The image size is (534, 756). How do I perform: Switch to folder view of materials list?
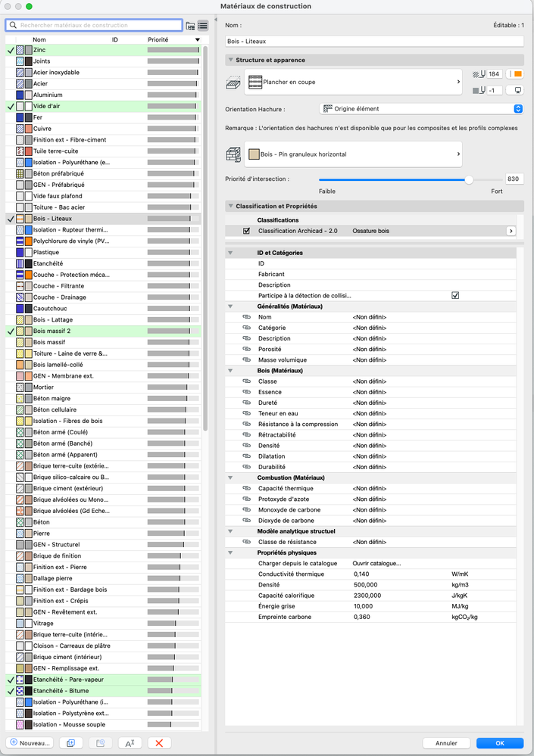click(191, 26)
